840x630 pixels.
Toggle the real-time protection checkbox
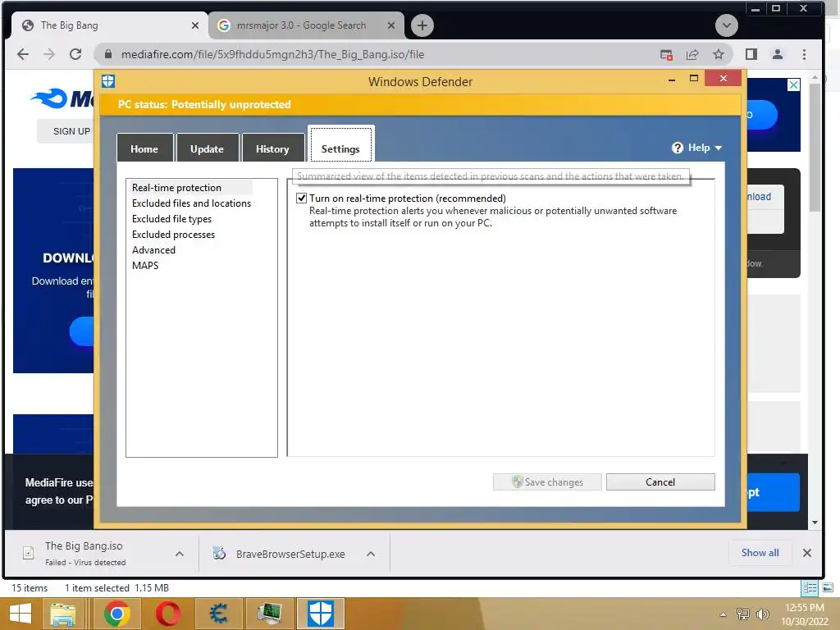pos(302,199)
